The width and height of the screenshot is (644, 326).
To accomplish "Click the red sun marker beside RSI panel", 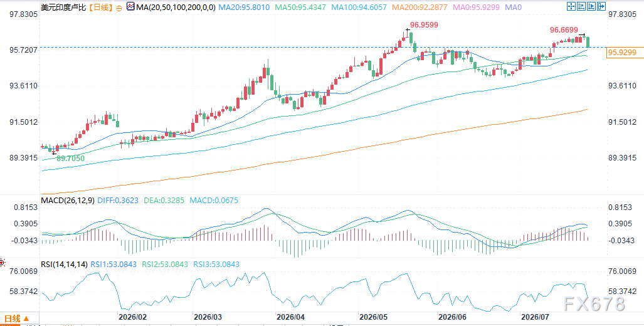I will pyautogui.click(x=2, y=261).
